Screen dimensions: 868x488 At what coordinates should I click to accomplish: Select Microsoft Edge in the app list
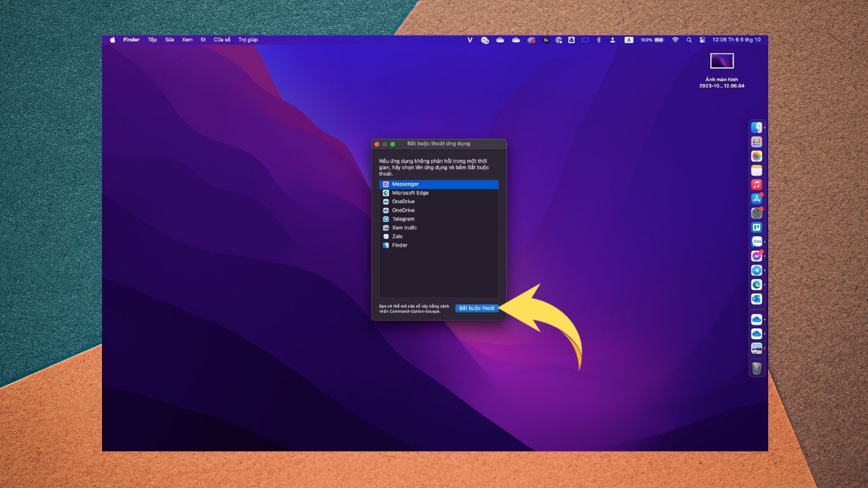click(439, 193)
